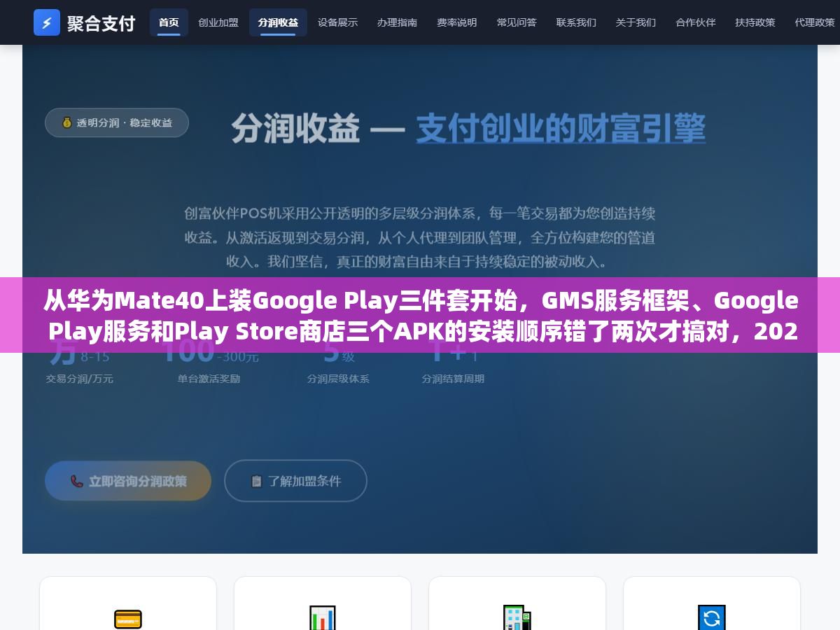The image size is (840, 630).
Task: Click the money bag icon in the badge
Action: 66,122
